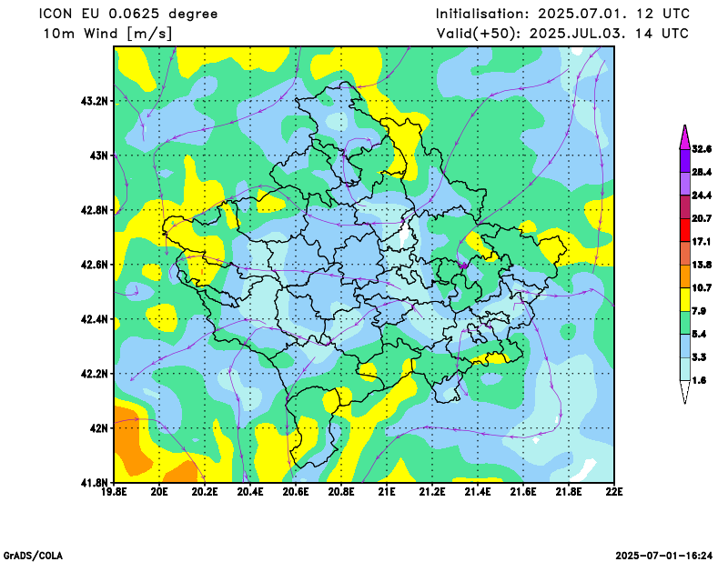Click the 19.8E longitude label
The height and width of the screenshot is (562, 728).
[115, 492]
